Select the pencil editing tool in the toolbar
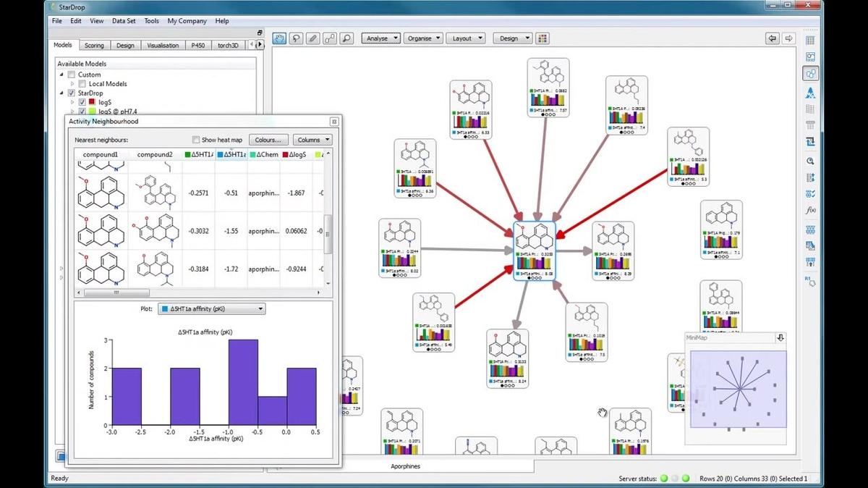This screenshot has width=868, height=488. point(314,38)
